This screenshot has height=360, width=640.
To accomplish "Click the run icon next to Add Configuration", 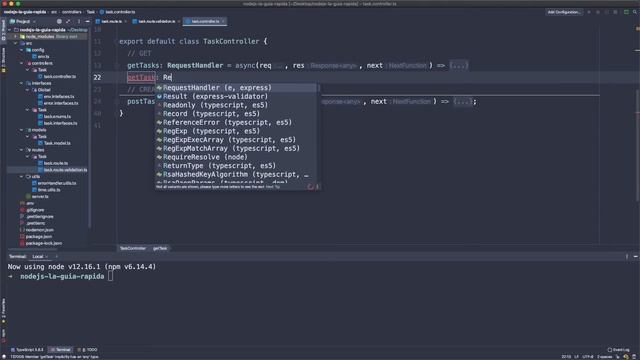I will click(589, 12).
